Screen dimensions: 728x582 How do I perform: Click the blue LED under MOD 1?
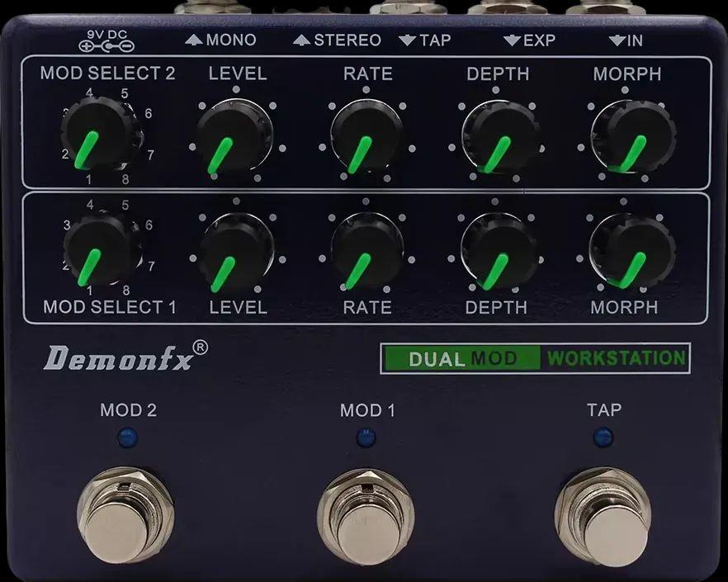[x=365, y=438]
